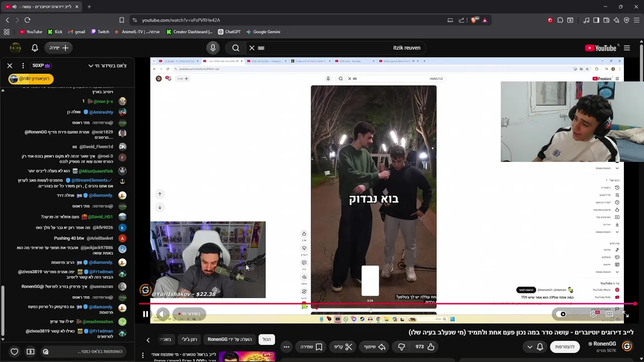Go to YouTube home via logo

601,48
